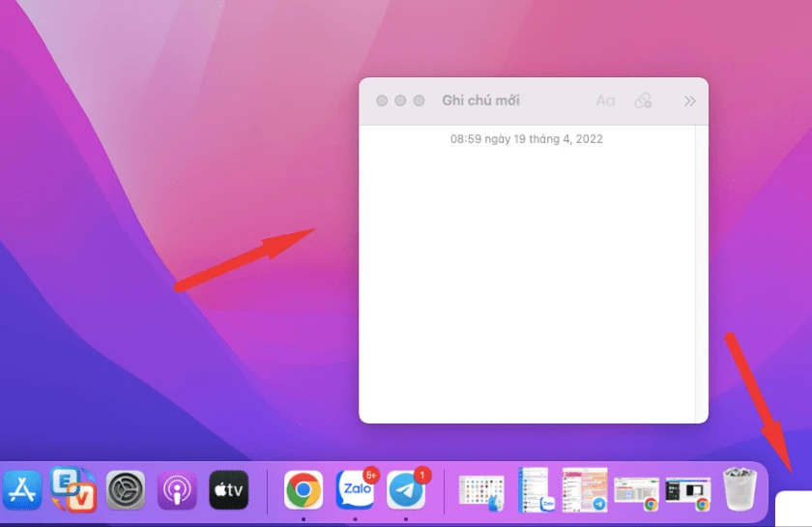Restore the minimized Finder window thumbnail
Screen dimensions: 812x527
pyautogui.click(x=481, y=492)
